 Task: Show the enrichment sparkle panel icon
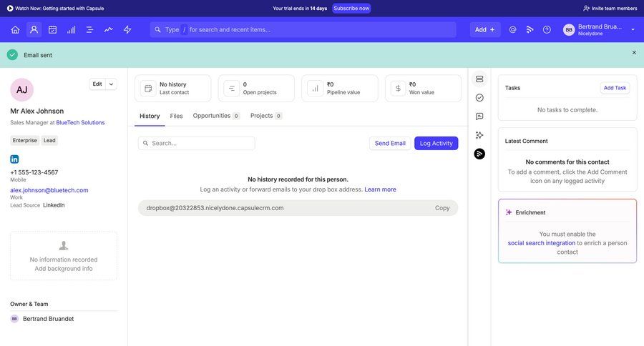point(479,135)
